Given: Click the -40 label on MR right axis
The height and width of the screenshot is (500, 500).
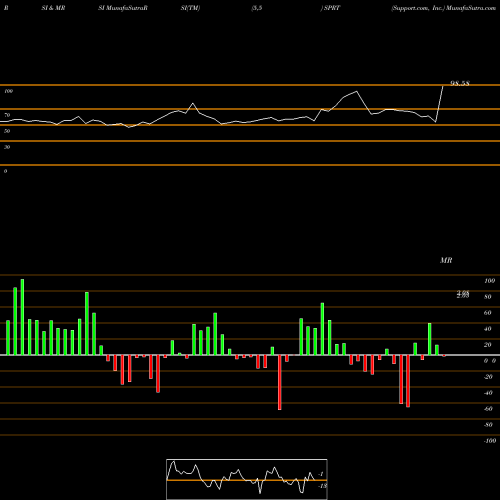Looking at the screenshot, I should tap(488, 393).
